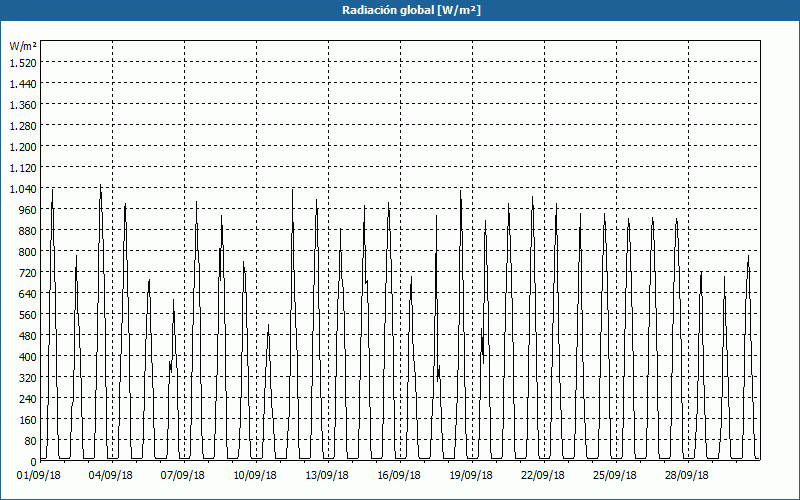The height and width of the screenshot is (500, 800).
Task: Select the 19/09/18 date label
Action: (x=471, y=476)
